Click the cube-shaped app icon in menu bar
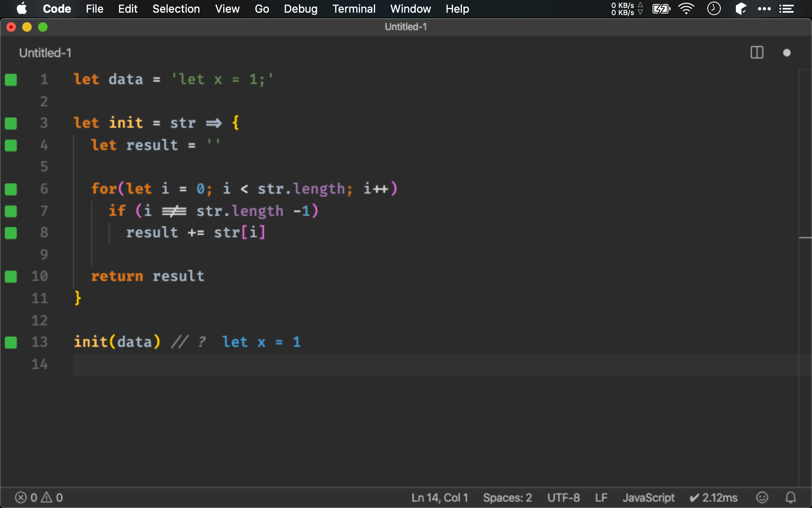 (x=740, y=9)
